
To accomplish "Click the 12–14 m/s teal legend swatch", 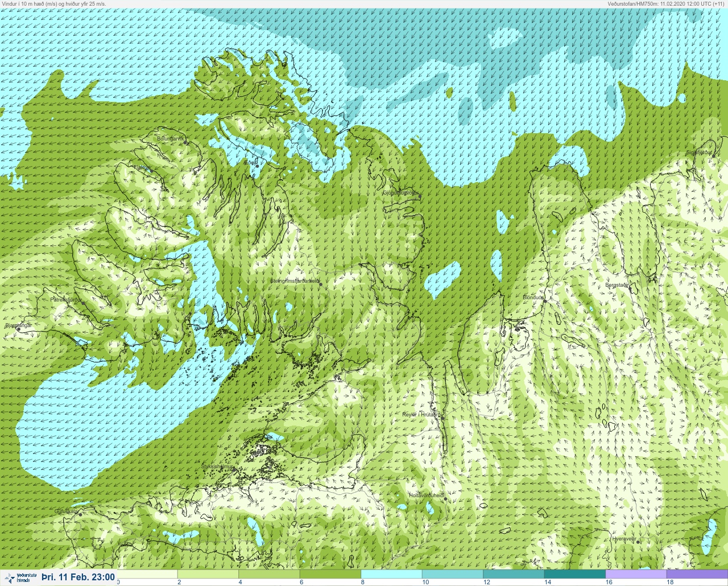I will point(514,574).
